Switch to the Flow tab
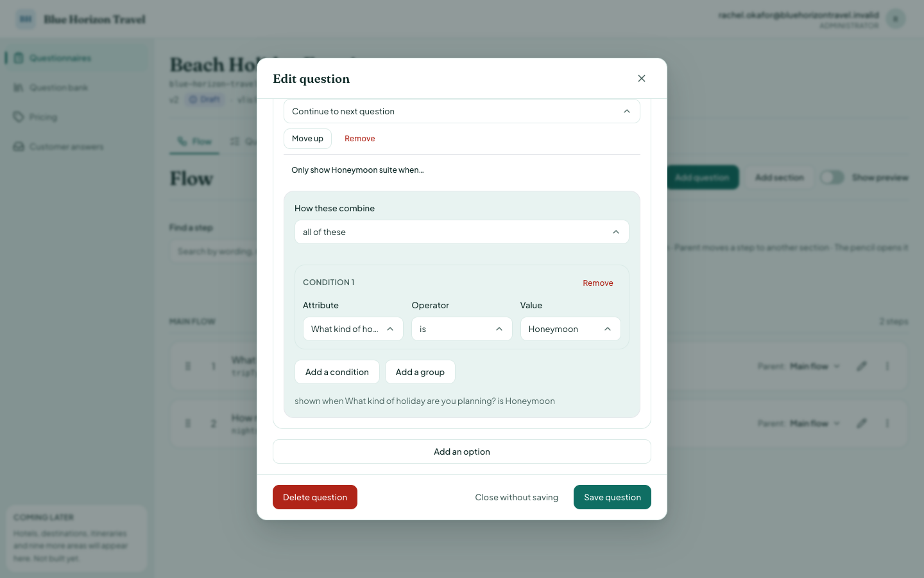 (x=194, y=141)
